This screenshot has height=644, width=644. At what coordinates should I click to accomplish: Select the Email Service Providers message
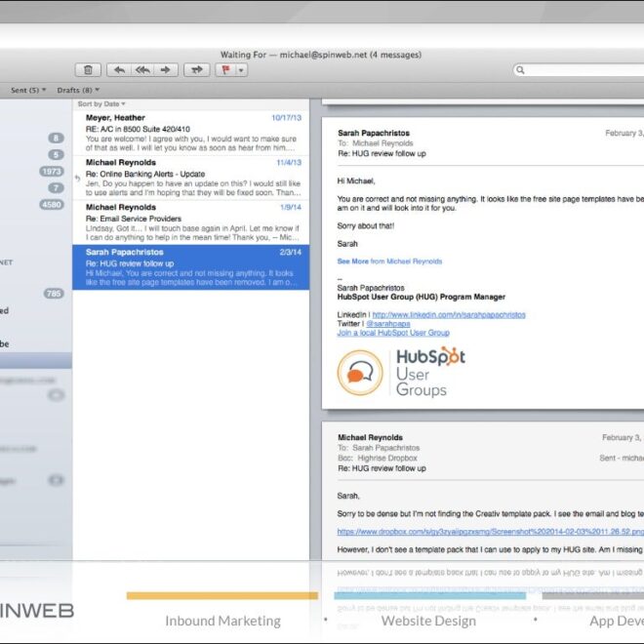pos(189,221)
